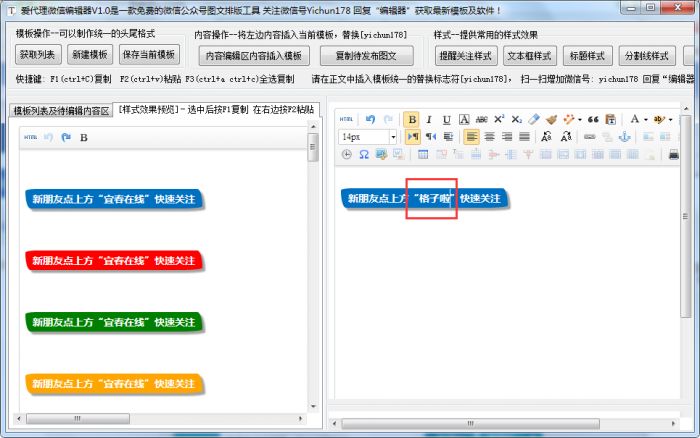Click screenshot capture icon
The height and width of the screenshot is (438, 700).
381,154
